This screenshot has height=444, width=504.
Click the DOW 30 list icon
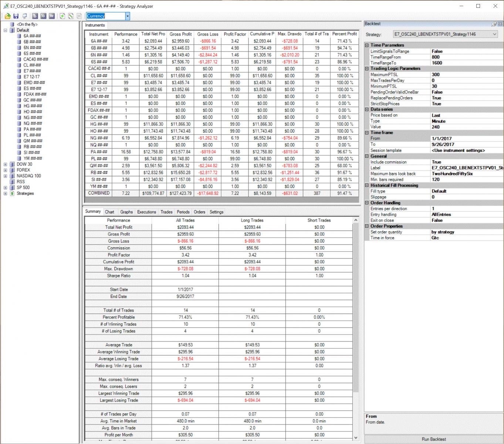pos(12,164)
